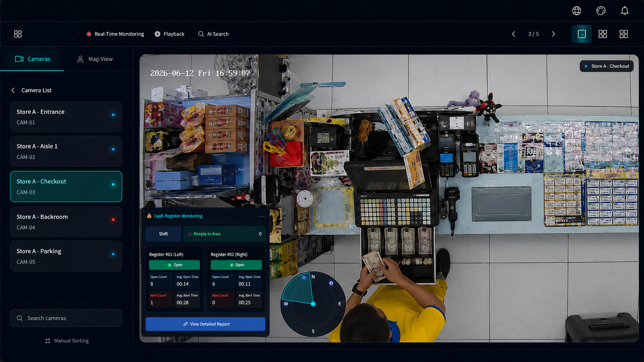Open the notifications bell
This screenshot has width=644, height=362.
click(x=625, y=11)
